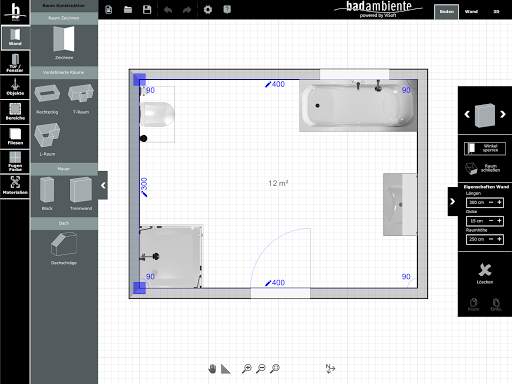512x384 pixels.
Task: Switch to Boden view tab
Action: click(446, 12)
